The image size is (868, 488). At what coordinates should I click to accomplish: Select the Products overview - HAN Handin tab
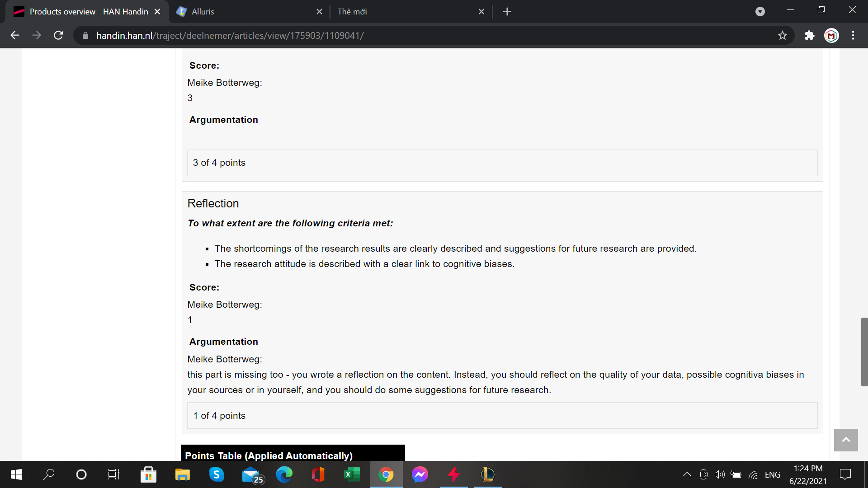pos(87,12)
